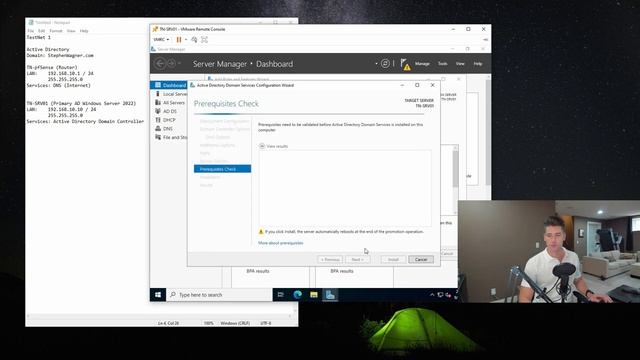Select Dashboard in Server Manager sidebar
The image size is (640, 360).
pos(169,85)
